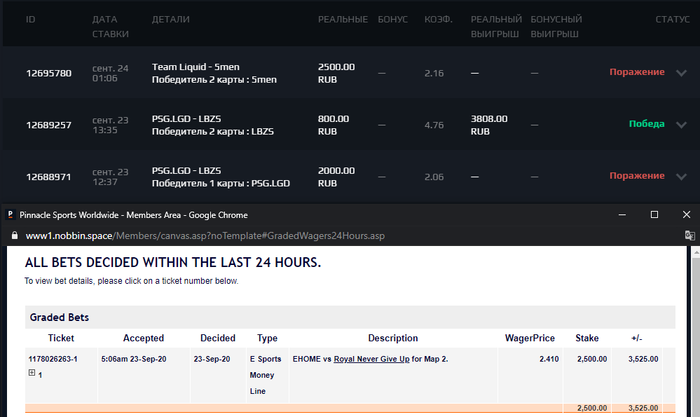Click ДАТА СТАВКИ column header

110,26
